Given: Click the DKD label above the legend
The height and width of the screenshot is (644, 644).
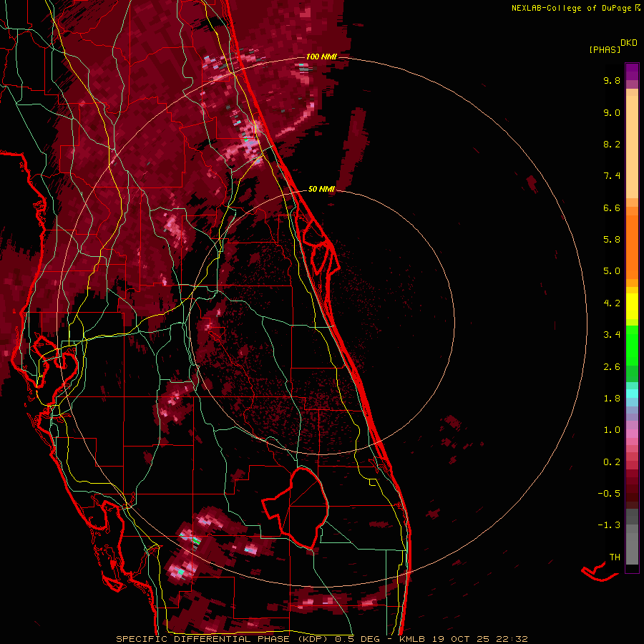Looking at the screenshot, I should (x=629, y=43).
